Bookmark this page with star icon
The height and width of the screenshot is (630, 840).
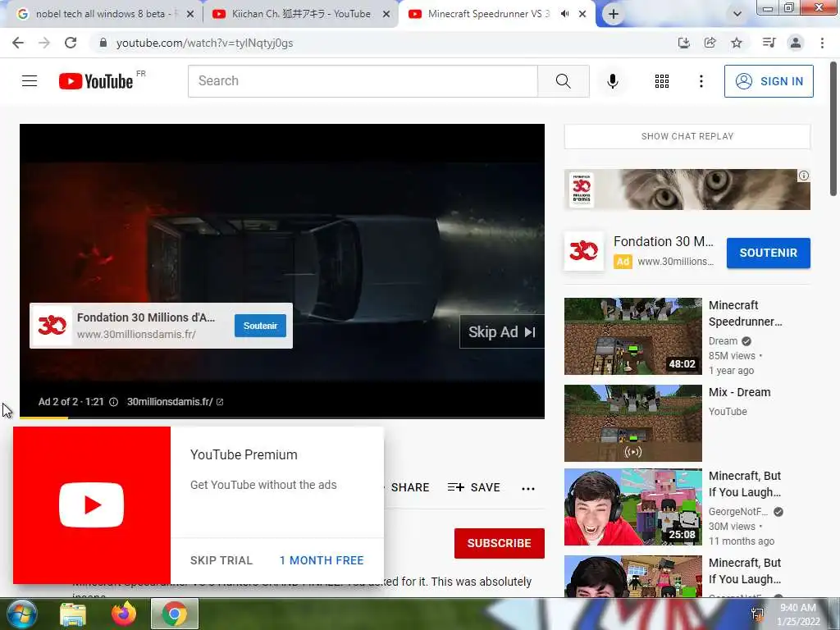(737, 43)
